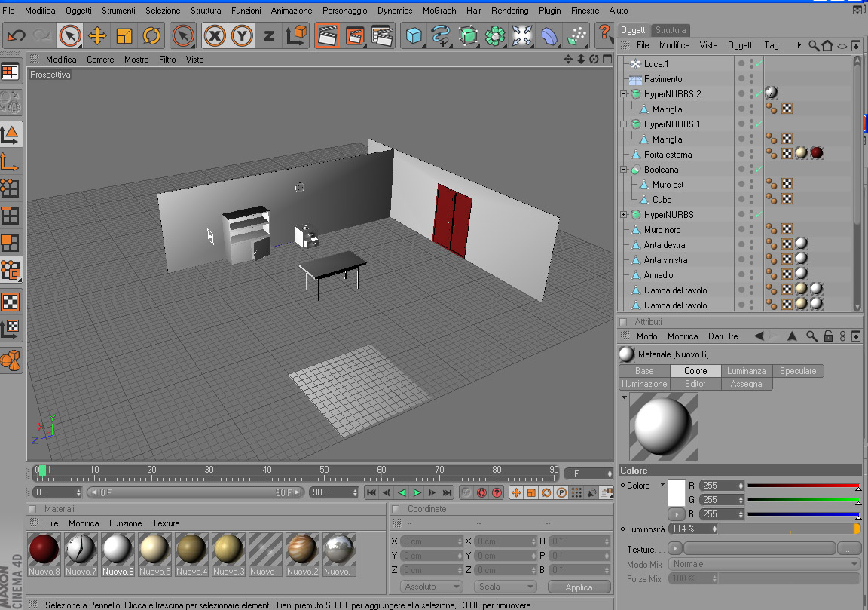Open the Rendering menu
The height and width of the screenshot is (610, 868).
click(x=510, y=10)
